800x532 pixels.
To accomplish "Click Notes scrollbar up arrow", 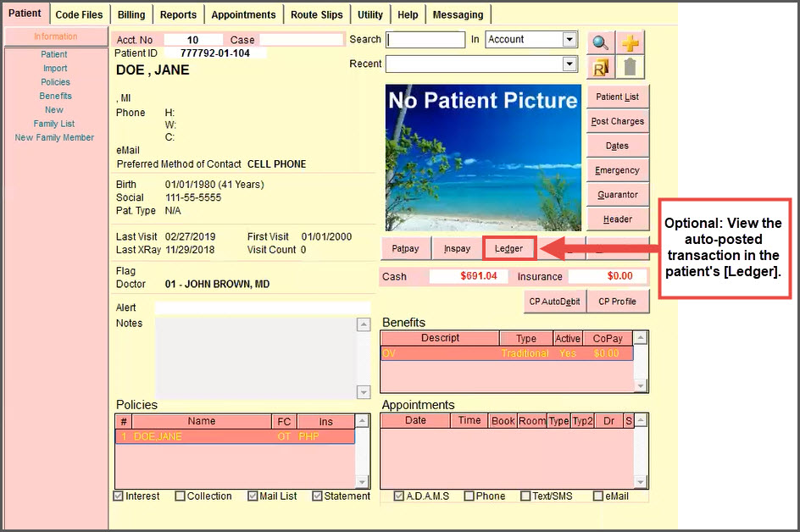I will click(364, 324).
